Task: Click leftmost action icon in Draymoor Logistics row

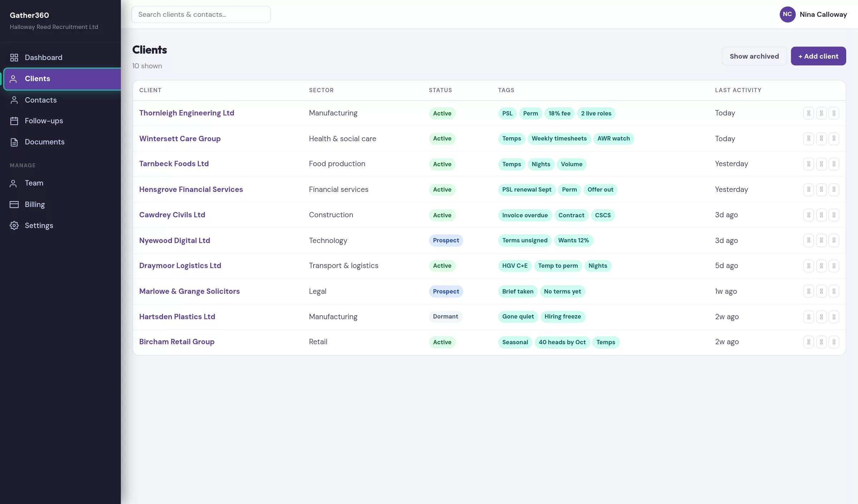Action: (809, 266)
